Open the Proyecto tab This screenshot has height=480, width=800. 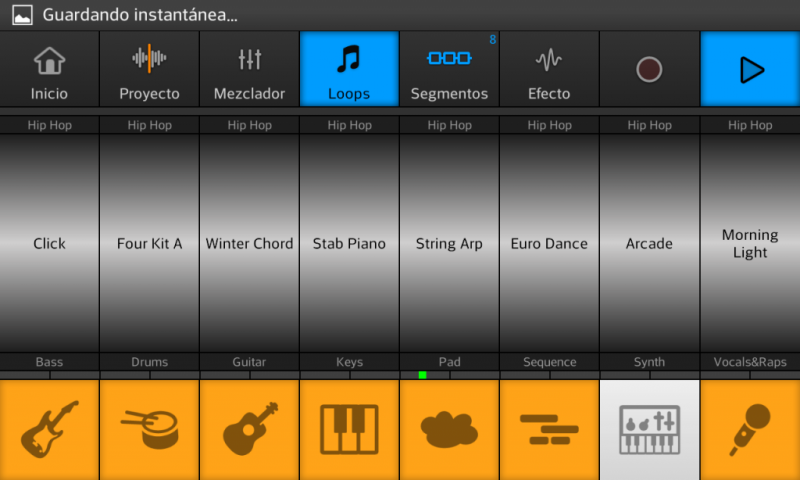pos(149,69)
